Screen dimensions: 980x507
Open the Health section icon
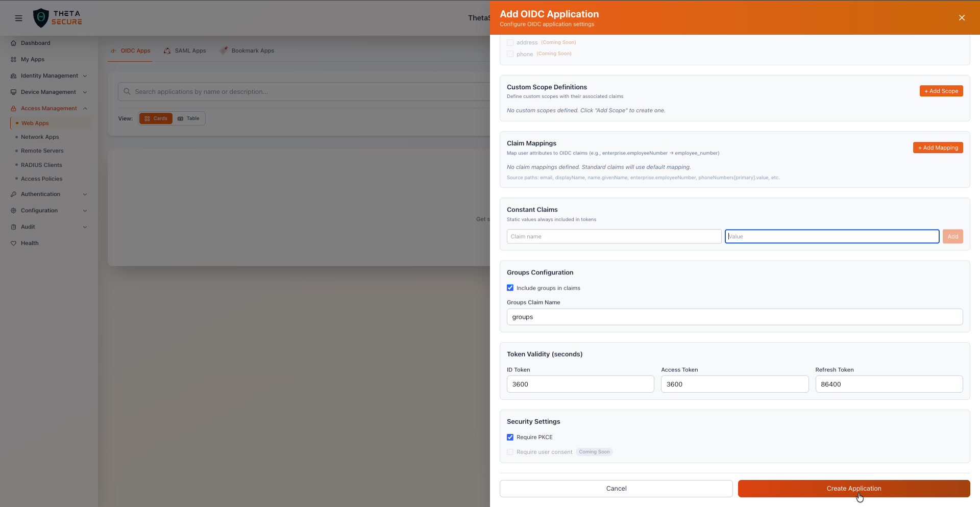click(14, 243)
